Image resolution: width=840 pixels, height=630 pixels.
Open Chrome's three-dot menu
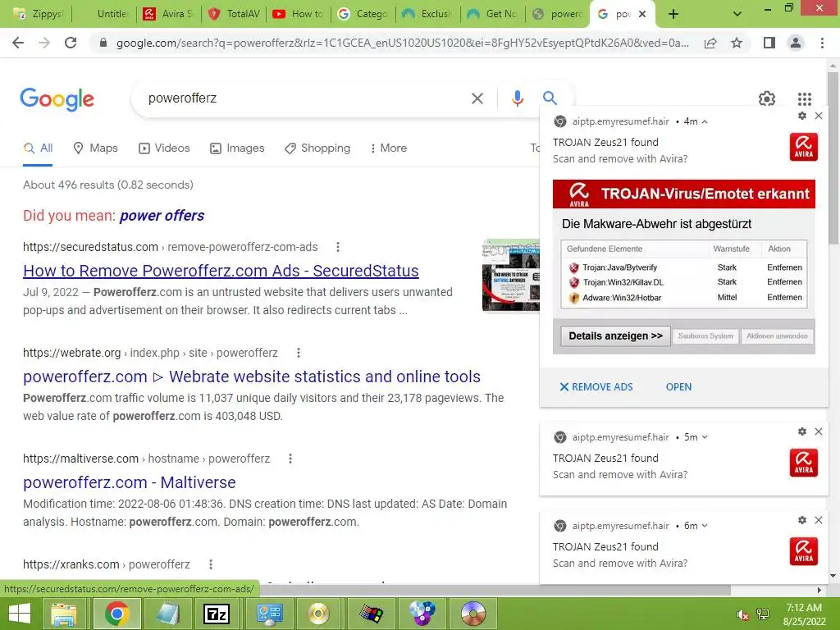pos(822,43)
